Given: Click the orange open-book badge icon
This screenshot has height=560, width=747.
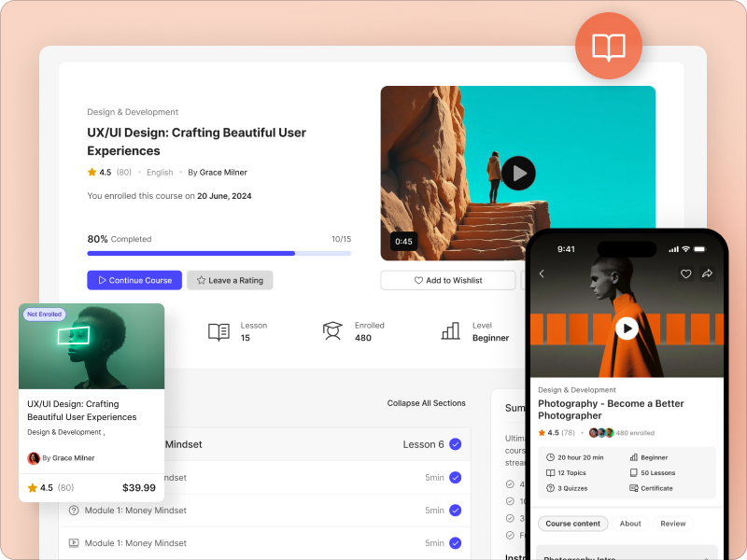Looking at the screenshot, I should click(609, 46).
